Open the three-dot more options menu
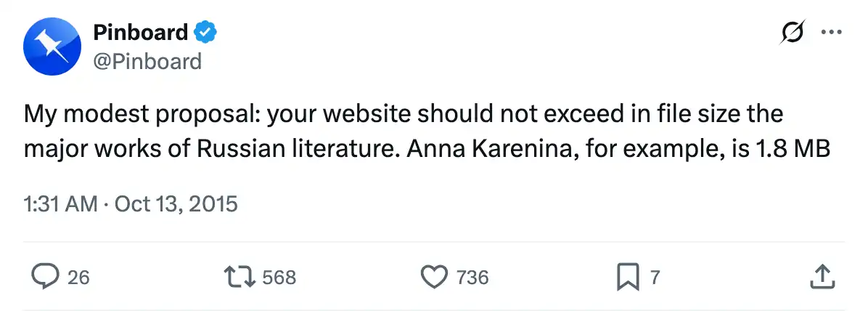This screenshot has width=868, height=311. coord(830,33)
